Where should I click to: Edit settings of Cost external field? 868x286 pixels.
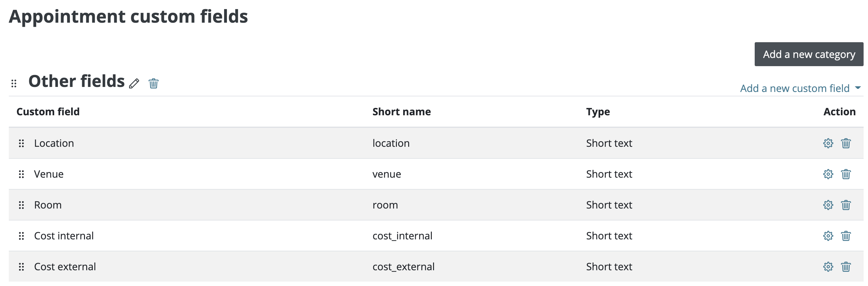click(x=828, y=267)
